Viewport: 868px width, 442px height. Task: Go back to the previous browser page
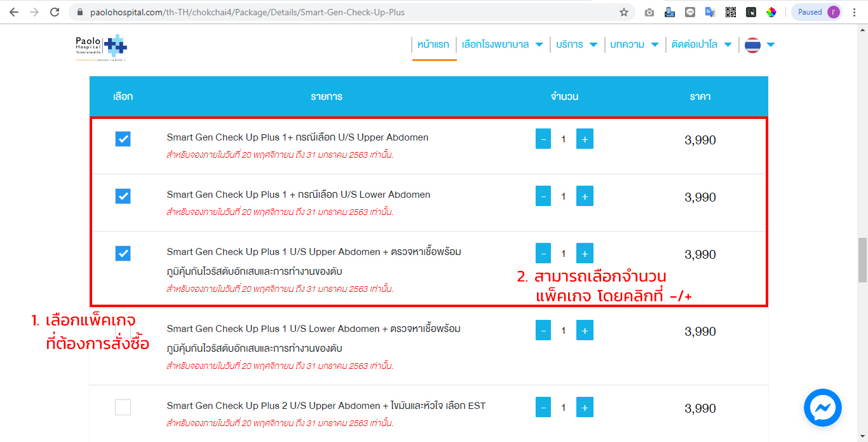[x=14, y=12]
